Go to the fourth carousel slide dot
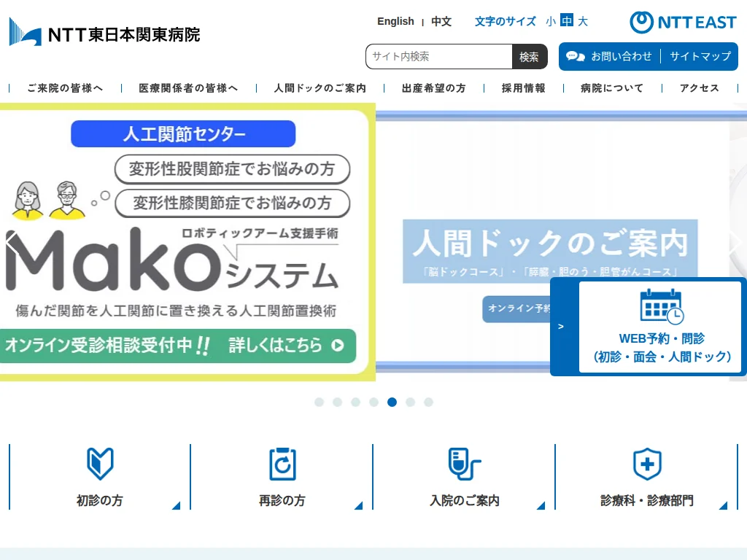Screen dimensions: 747x560 coord(374,402)
